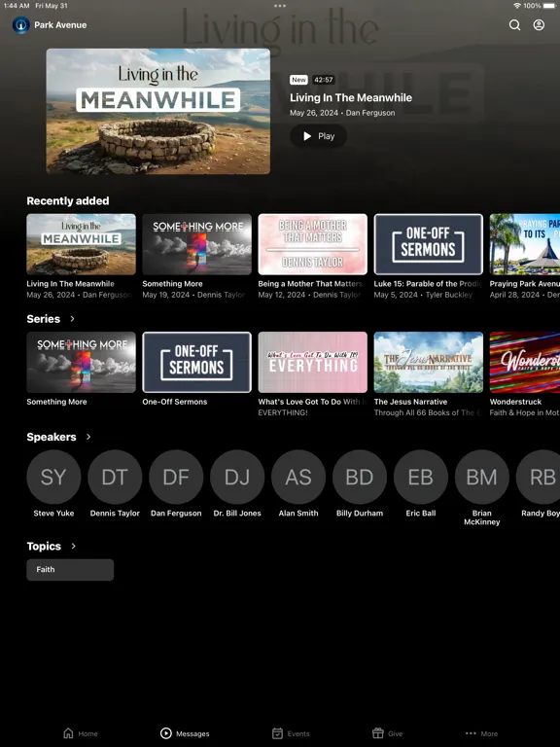Play Living In The Meanwhile sermon
Viewport: 560px width, 747px height.
click(318, 136)
